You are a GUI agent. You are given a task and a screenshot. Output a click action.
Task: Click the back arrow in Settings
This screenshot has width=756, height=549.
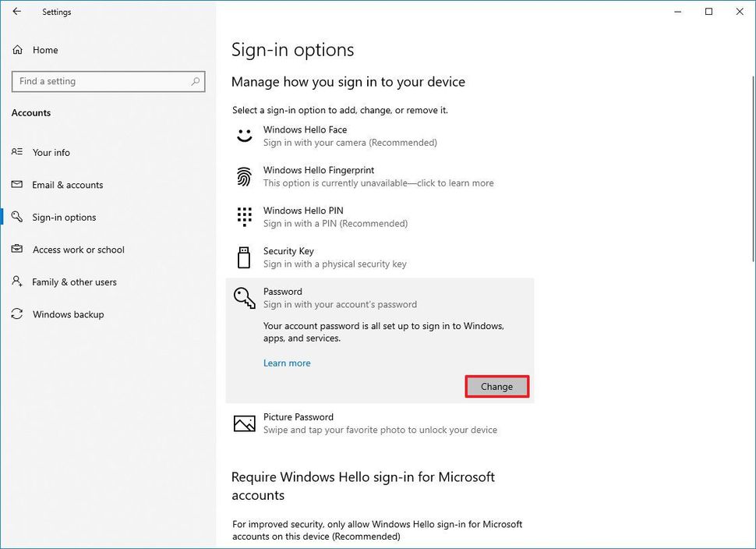[x=17, y=12]
